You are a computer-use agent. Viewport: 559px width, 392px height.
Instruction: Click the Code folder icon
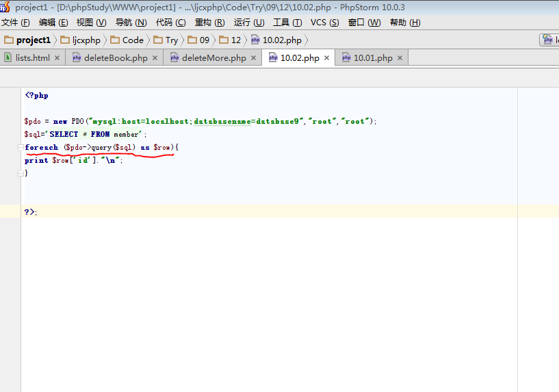pos(115,40)
